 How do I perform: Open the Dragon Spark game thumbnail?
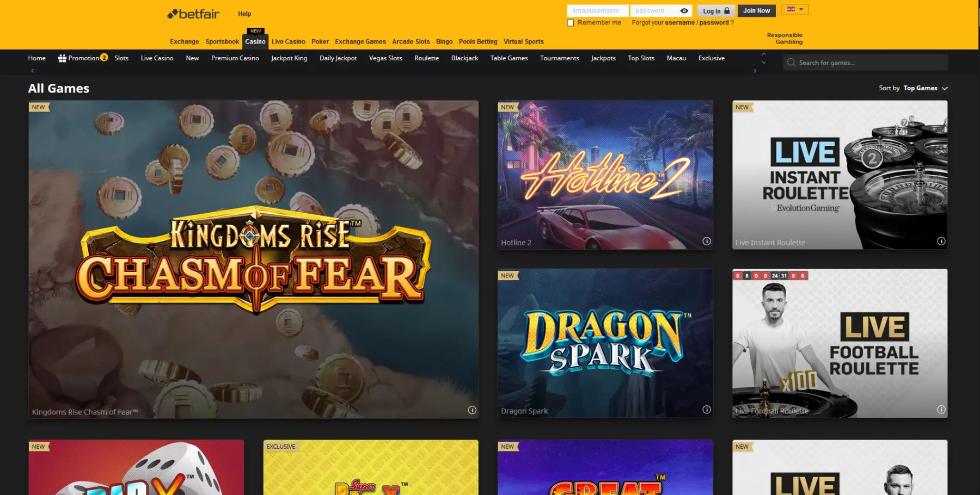pos(605,344)
